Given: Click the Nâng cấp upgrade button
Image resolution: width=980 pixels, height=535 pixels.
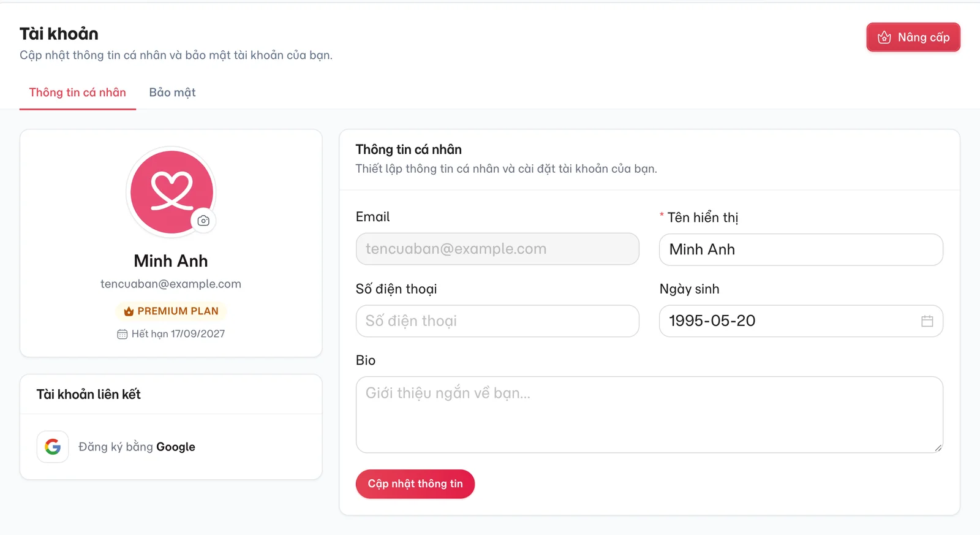Looking at the screenshot, I should [913, 37].
